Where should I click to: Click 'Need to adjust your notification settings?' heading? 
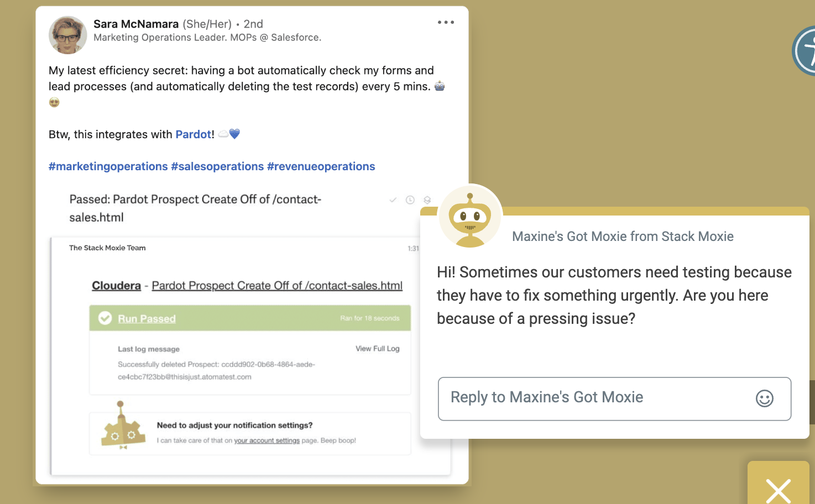(234, 426)
